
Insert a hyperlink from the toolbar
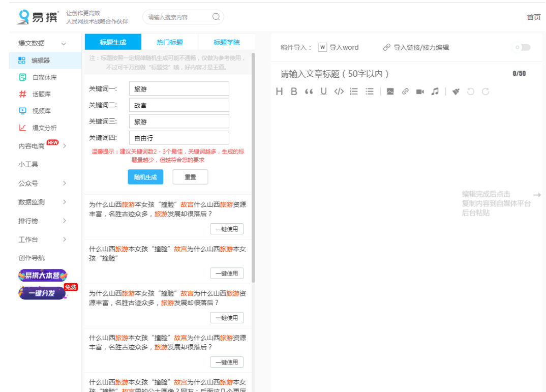(405, 92)
